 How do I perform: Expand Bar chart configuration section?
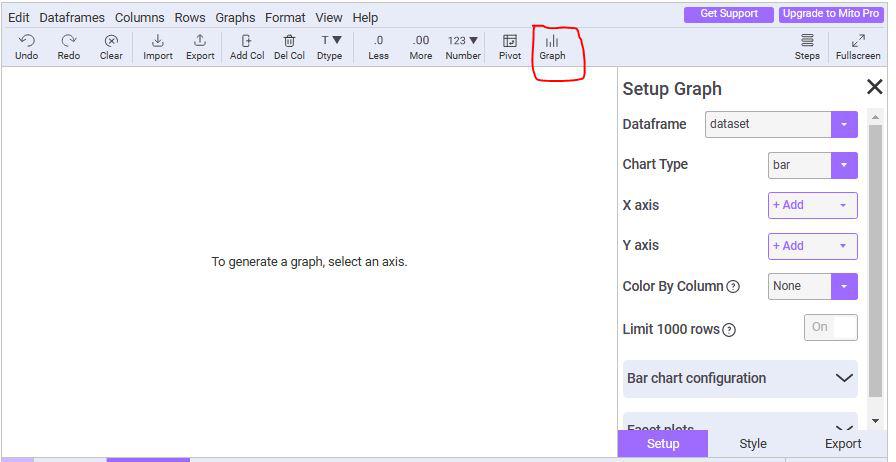tap(740, 379)
